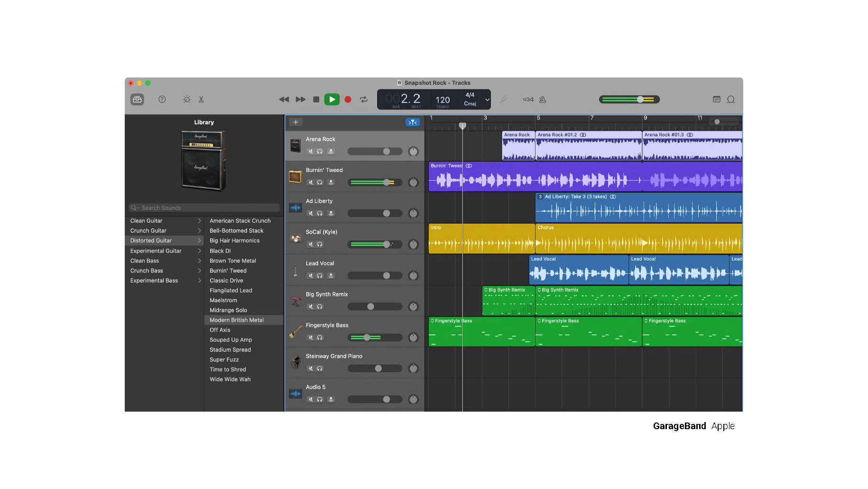This screenshot has height=489, width=868.
Task: Open the time signature and key dropdown arrow
Action: [487, 100]
